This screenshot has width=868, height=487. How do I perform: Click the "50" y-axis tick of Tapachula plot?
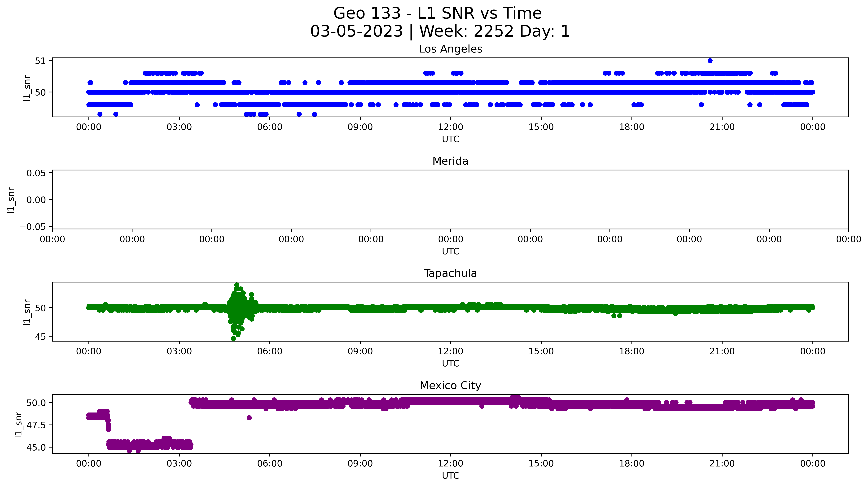tap(40, 308)
